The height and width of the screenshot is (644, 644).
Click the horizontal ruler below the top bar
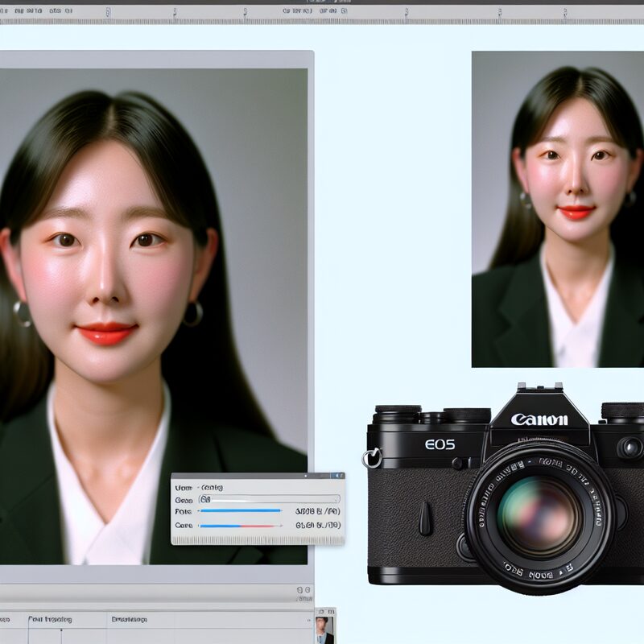322,21
